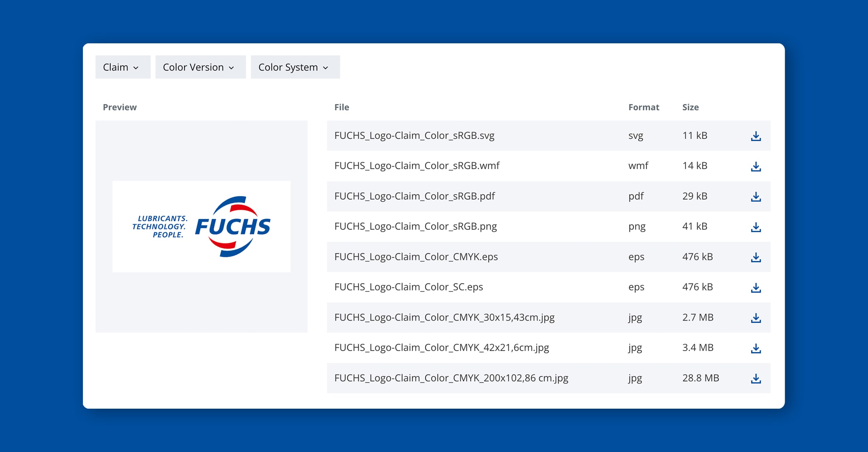Download the CMYK_42x21,6cm.jpg file
This screenshot has height=452, width=868.
tap(756, 348)
